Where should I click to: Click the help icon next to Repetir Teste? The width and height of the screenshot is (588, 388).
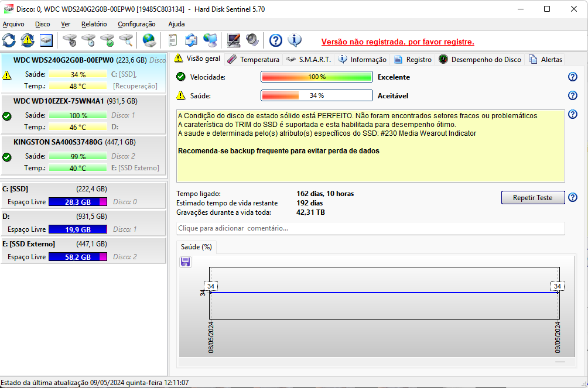click(x=572, y=197)
